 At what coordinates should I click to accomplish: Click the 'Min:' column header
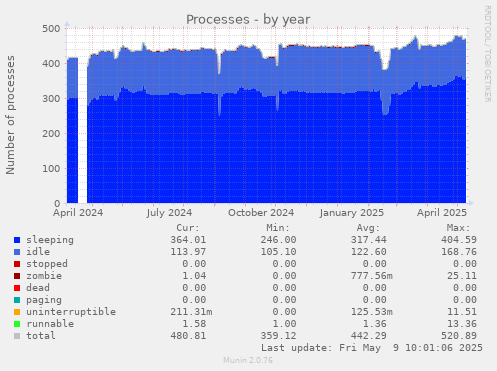point(278,228)
